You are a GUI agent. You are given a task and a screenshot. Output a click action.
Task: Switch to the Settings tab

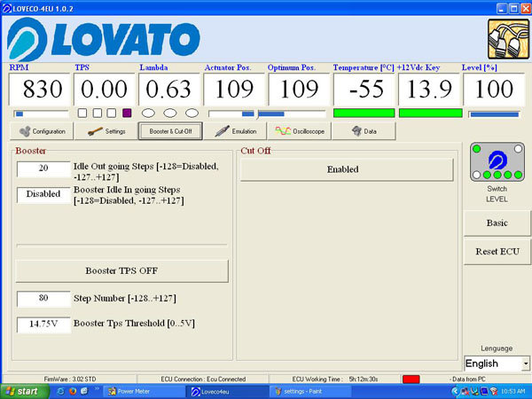pyautogui.click(x=106, y=131)
